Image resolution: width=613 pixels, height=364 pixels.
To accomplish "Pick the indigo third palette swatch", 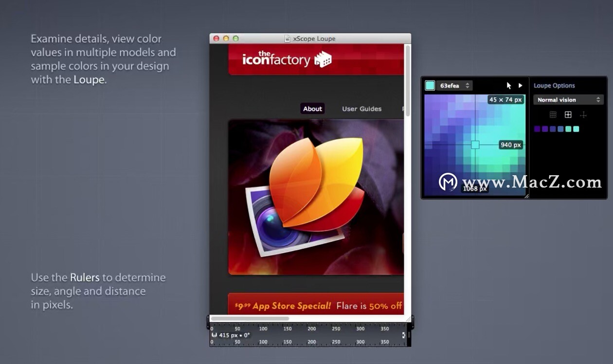I will (x=553, y=129).
